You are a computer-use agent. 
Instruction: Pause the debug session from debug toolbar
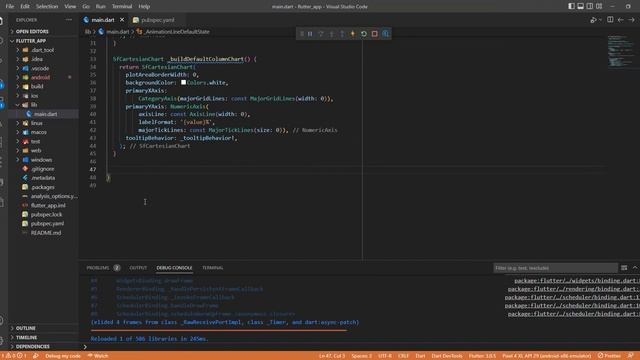coord(310,34)
